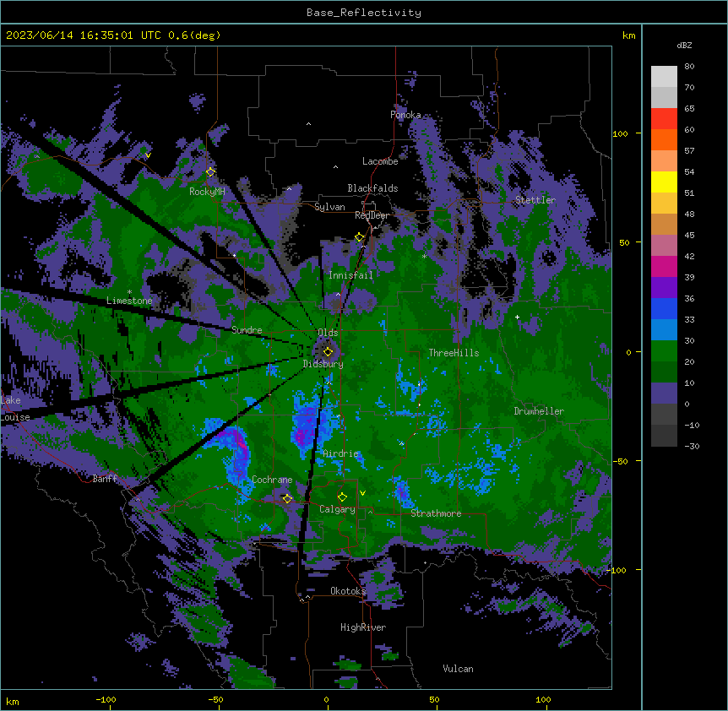The height and width of the screenshot is (711, 728).
Task: Click the yellow V marker northeast of Calgary
Action: [x=362, y=492]
